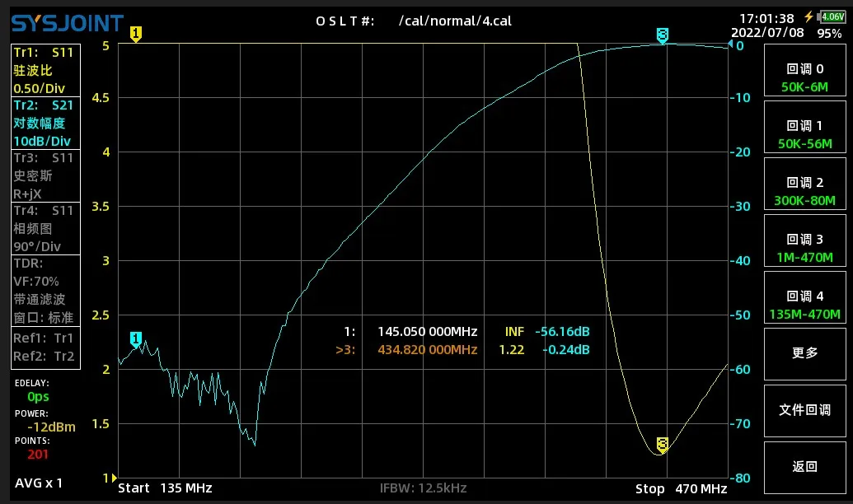The height and width of the screenshot is (504, 853).
Task: Click the 10dB/Div scale in Tr2
Action: (42, 141)
